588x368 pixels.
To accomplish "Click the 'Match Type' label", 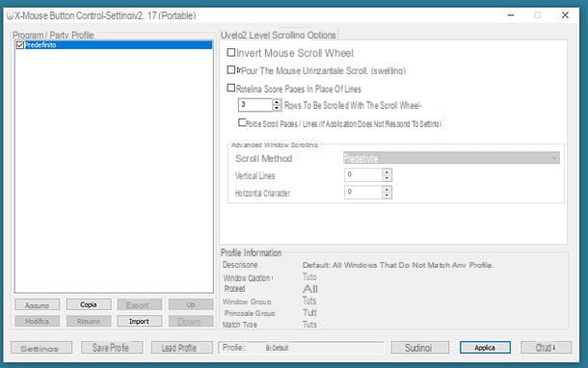I will (240, 325).
